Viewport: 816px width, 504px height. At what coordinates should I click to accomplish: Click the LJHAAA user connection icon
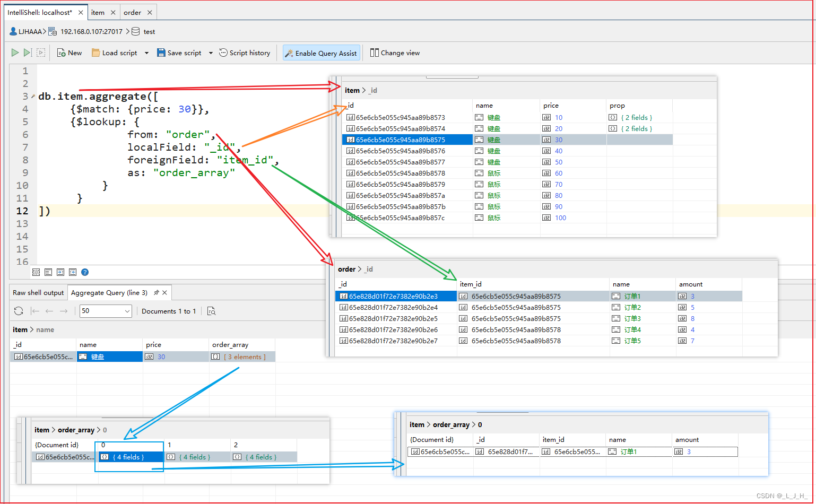coord(13,31)
